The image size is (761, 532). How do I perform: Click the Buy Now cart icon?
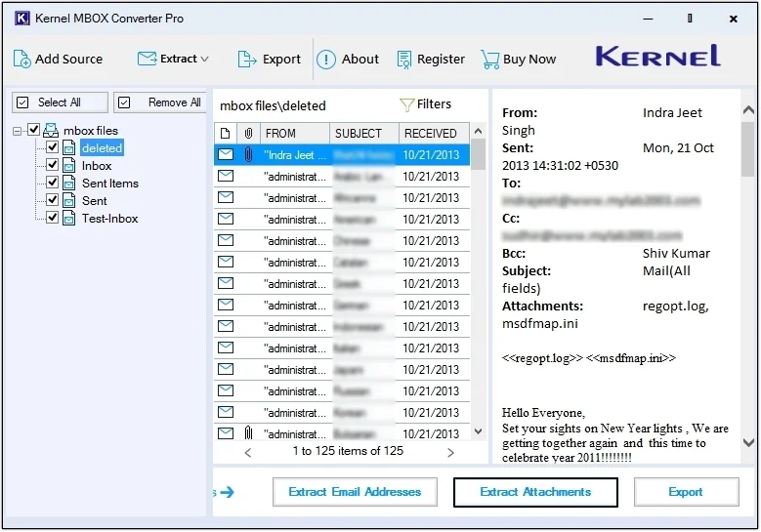(490, 60)
